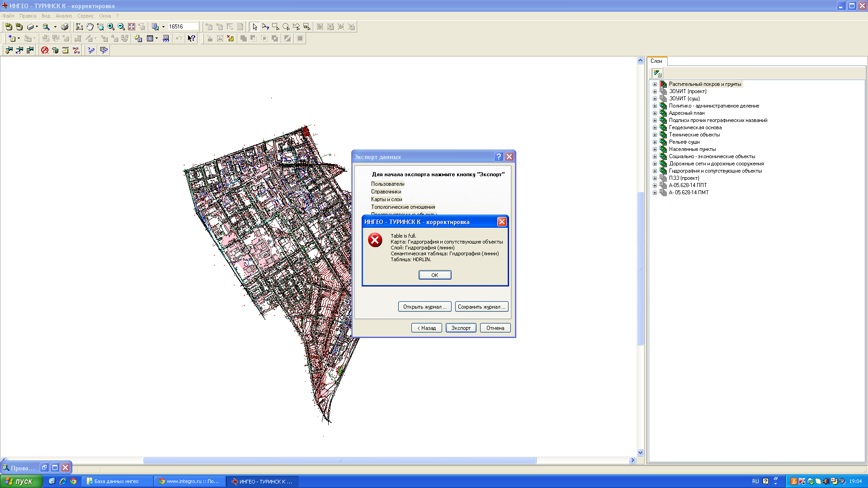Image resolution: width=868 pixels, height=488 pixels.
Task: Open the Вид menu
Action: pos(46,16)
